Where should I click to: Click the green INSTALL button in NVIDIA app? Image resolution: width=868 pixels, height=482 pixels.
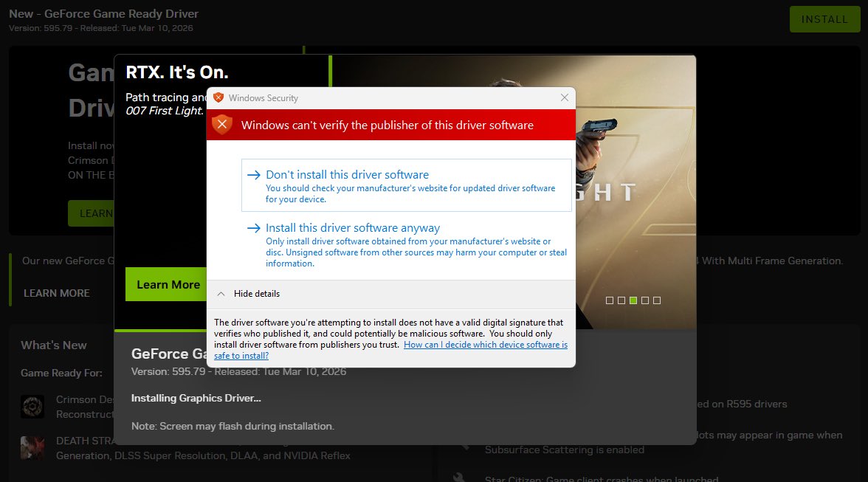(x=825, y=19)
